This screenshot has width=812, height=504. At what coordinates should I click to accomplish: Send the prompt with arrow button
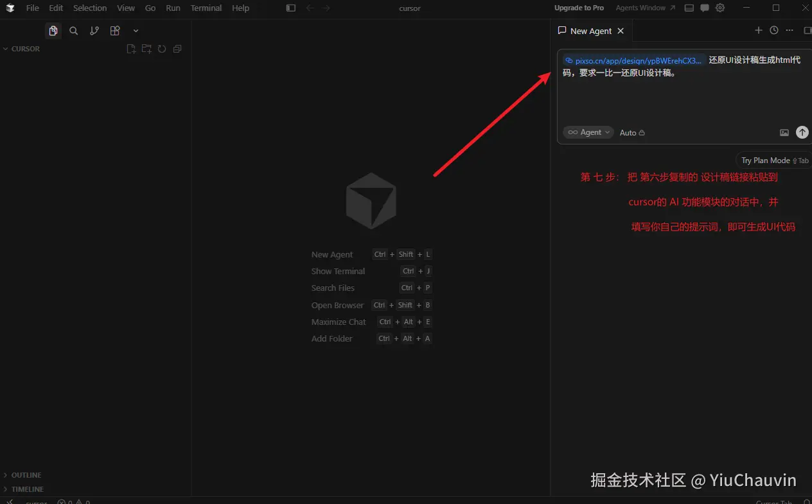pos(802,132)
